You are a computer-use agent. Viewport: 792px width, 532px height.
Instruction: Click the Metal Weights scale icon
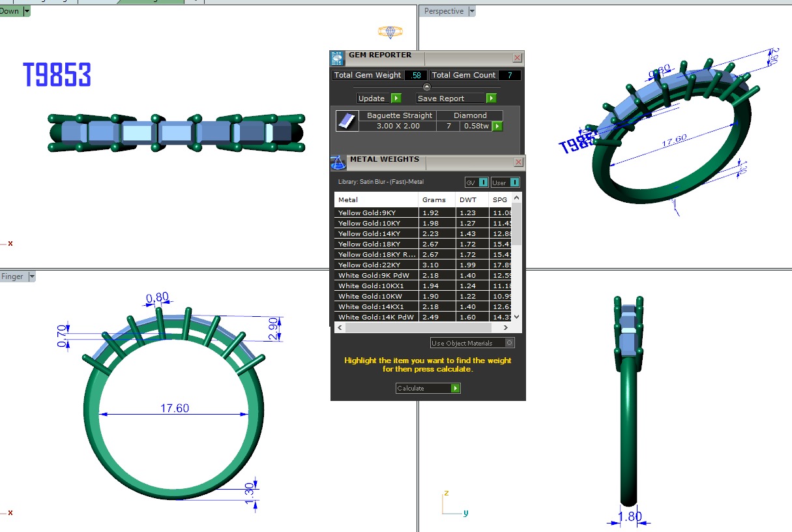338,162
